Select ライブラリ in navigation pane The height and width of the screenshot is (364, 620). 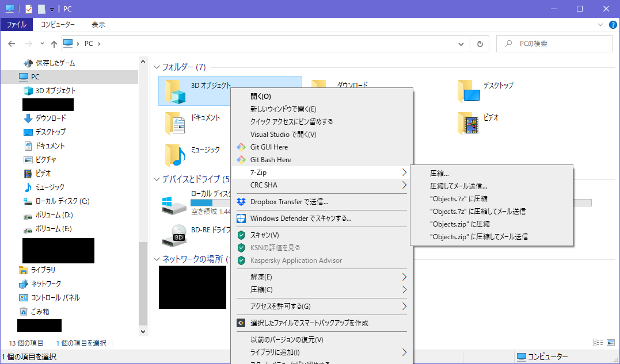(37, 270)
